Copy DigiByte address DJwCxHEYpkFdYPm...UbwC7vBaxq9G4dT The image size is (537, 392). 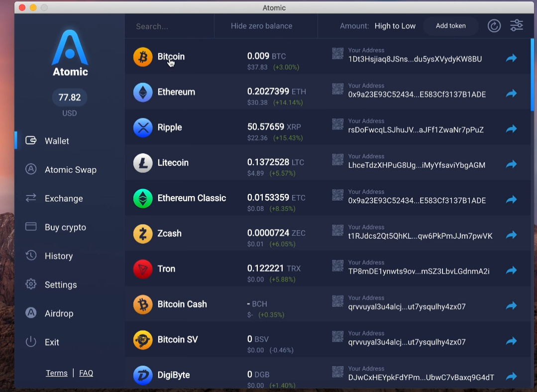[x=421, y=378]
